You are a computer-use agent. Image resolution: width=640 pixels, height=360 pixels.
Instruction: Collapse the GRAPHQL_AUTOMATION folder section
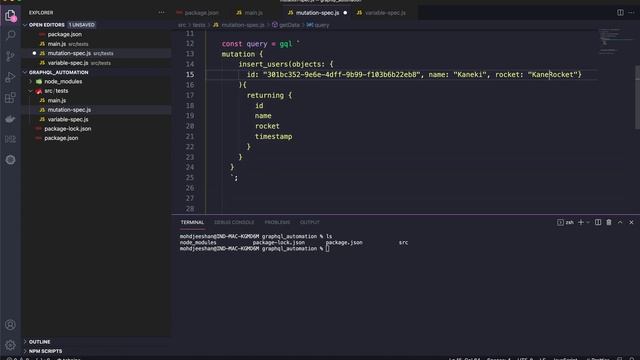[25, 72]
